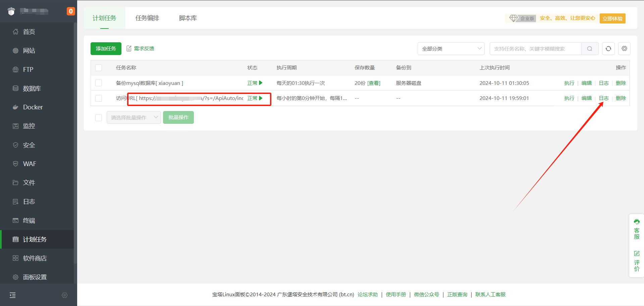
Task: Click the green 添加任务 button
Action: point(106,49)
